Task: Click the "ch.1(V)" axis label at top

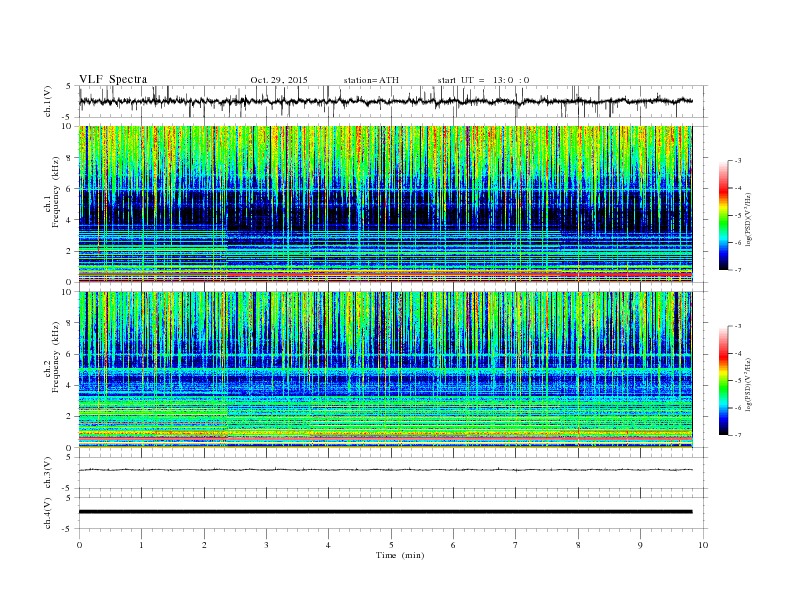Action: pyautogui.click(x=48, y=101)
